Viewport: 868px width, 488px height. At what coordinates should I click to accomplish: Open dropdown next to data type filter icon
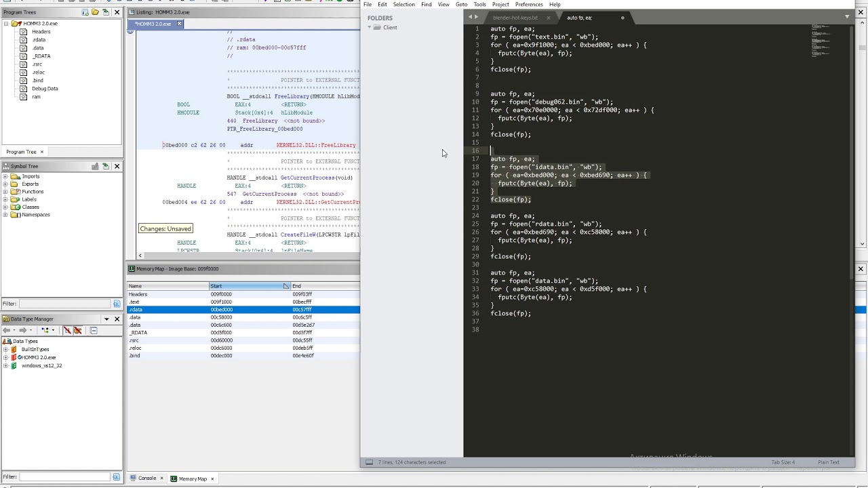[53, 330]
